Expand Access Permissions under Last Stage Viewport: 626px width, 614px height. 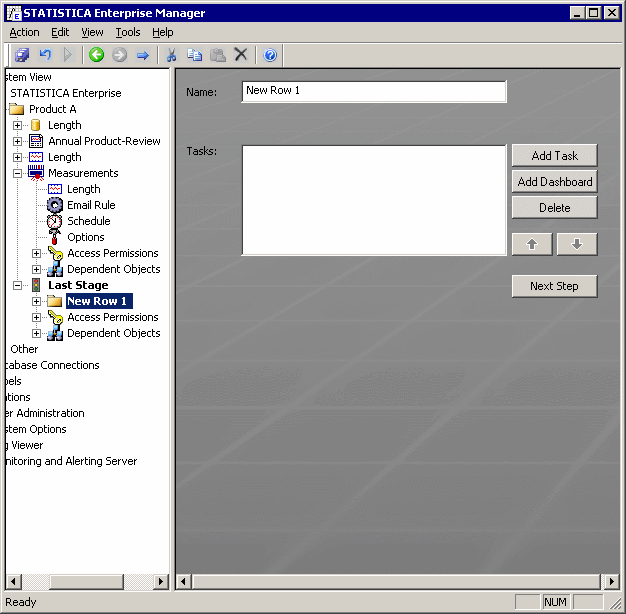pos(36,317)
